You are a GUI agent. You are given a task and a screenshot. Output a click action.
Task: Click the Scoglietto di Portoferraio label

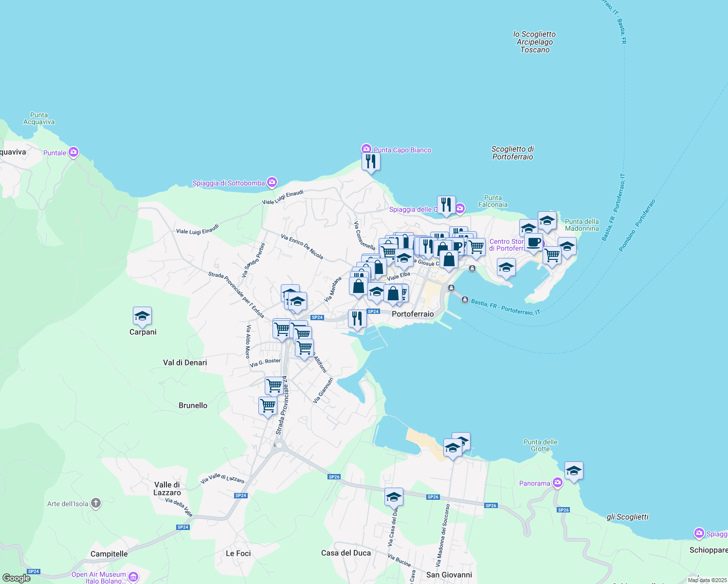coord(512,153)
